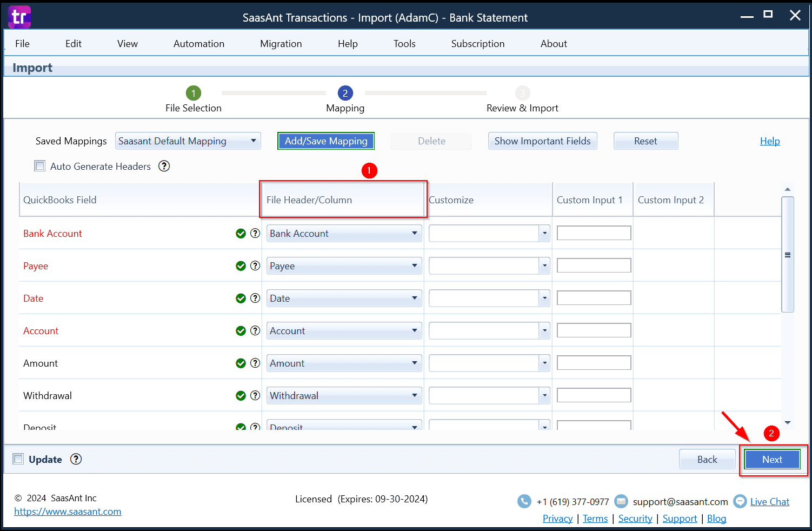The height and width of the screenshot is (531, 812).
Task: Click Custom Input 1 field for Bank Account
Action: [x=594, y=233]
